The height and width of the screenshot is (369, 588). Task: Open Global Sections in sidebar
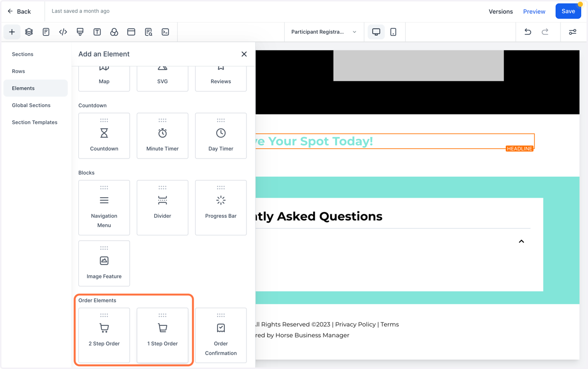tap(36, 105)
